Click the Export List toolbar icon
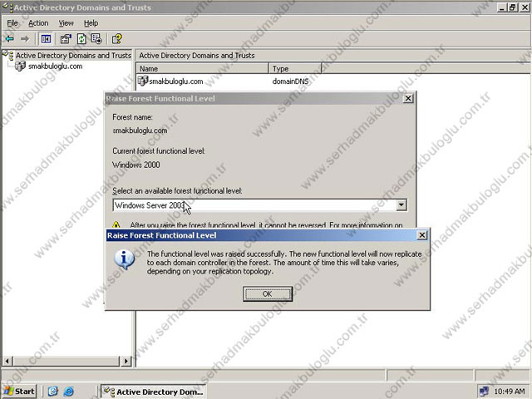The width and height of the screenshot is (532, 399). coord(96,39)
